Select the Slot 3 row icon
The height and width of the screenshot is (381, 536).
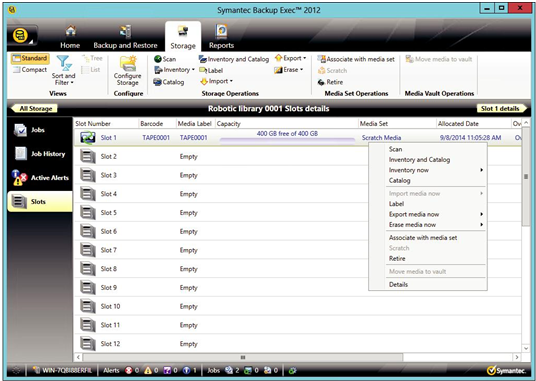click(x=88, y=175)
